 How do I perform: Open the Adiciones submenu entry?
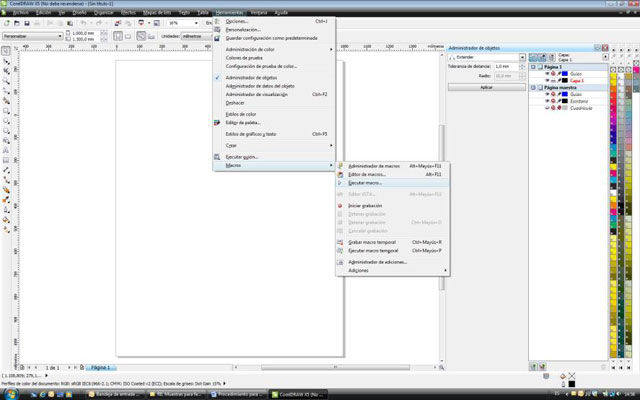[x=358, y=270]
